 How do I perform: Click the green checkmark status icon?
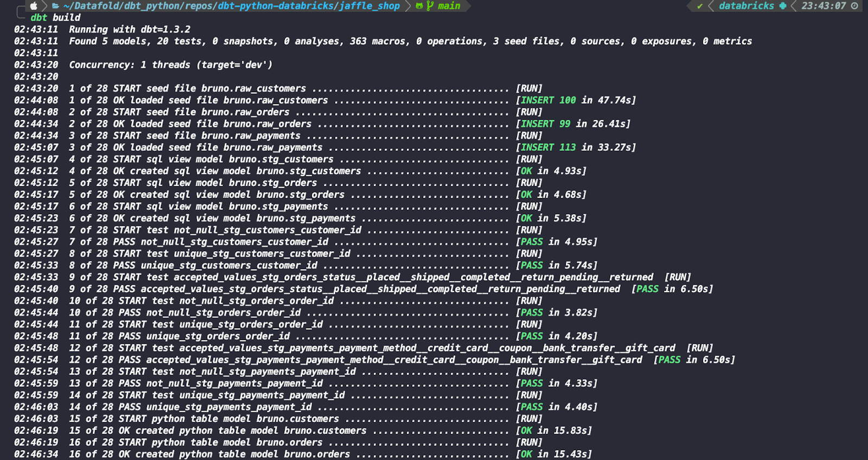(700, 6)
